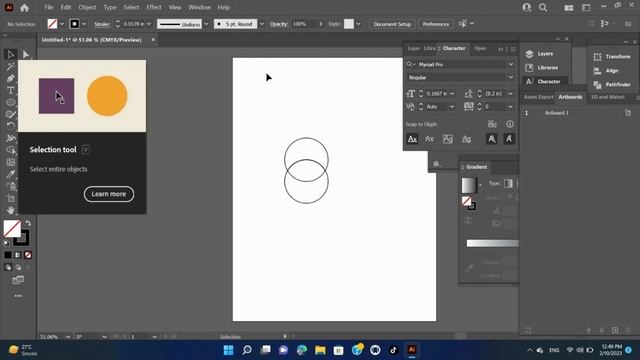Open the Transform panel icon
Image resolution: width=640 pixels, height=360 pixels.
point(597,57)
